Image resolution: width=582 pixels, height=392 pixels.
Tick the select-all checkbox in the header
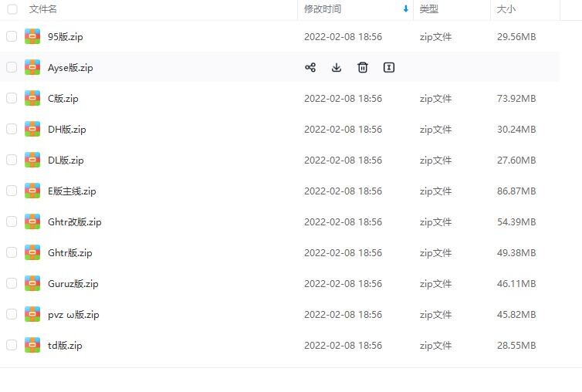coord(12,9)
